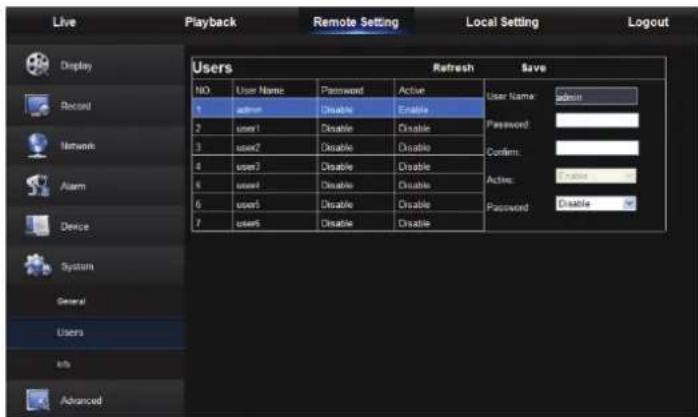Open the Alarm settings menu item
Screen dimensions: 698x417
[95, 186]
